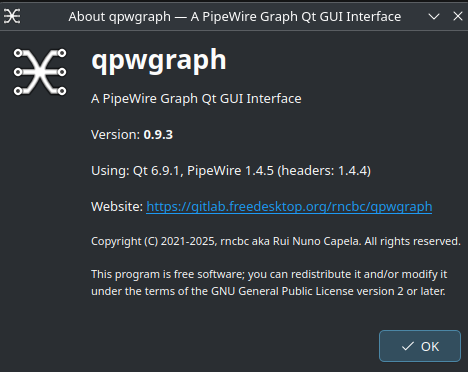The height and width of the screenshot is (372, 468).
Task: Click the OK button
Action: pyautogui.click(x=420, y=346)
